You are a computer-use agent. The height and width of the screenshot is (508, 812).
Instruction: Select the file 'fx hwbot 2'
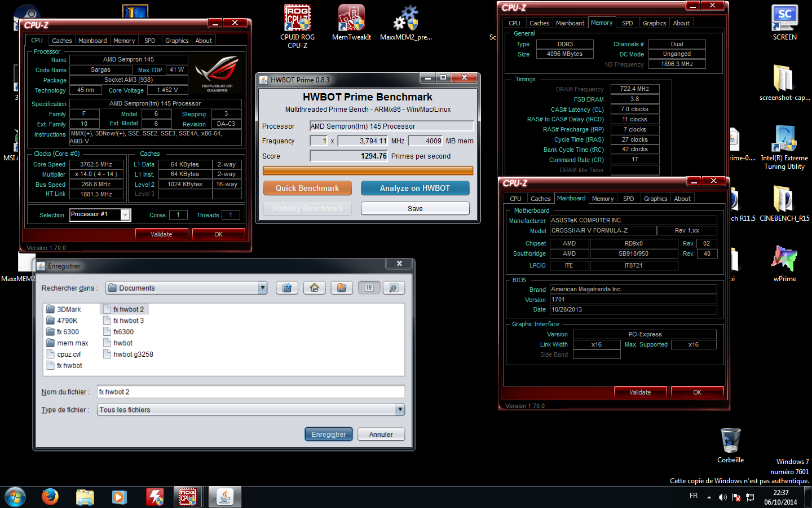pyautogui.click(x=123, y=309)
